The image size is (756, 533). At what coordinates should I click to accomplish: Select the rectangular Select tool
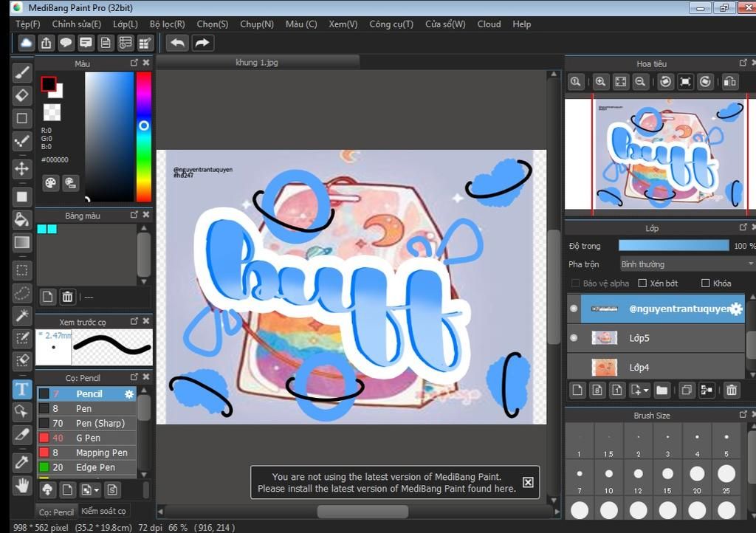click(21, 270)
